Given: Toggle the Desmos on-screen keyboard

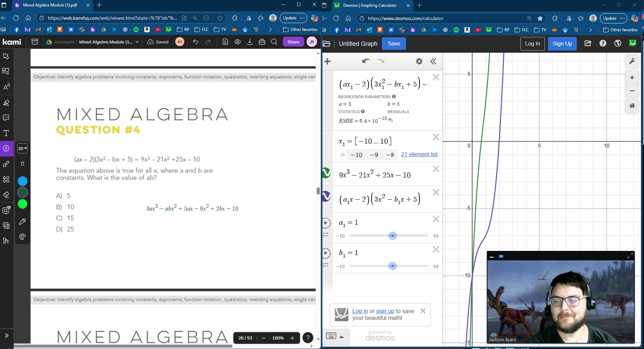Looking at the screenshot, I should pyautogui.click(x=331, y=336).
